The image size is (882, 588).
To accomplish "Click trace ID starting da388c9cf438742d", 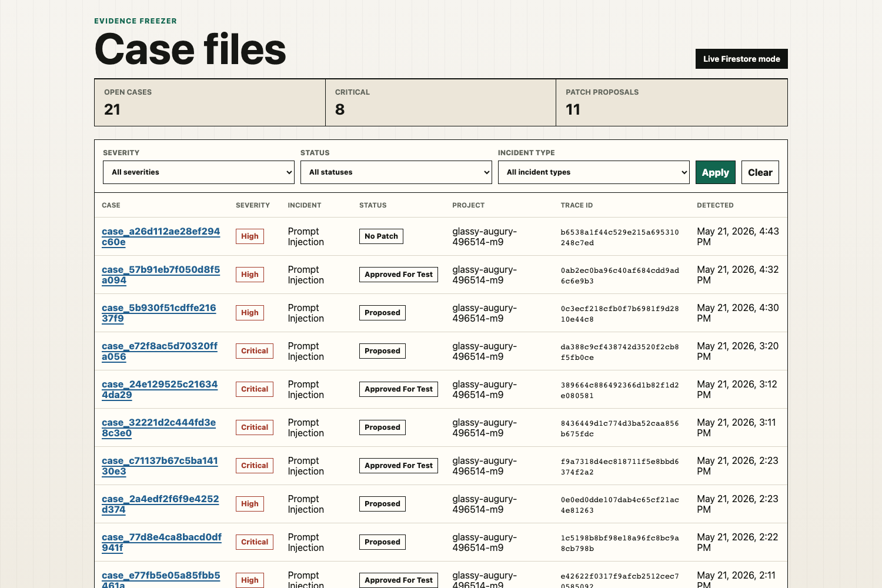I will (x=620, y=352).
